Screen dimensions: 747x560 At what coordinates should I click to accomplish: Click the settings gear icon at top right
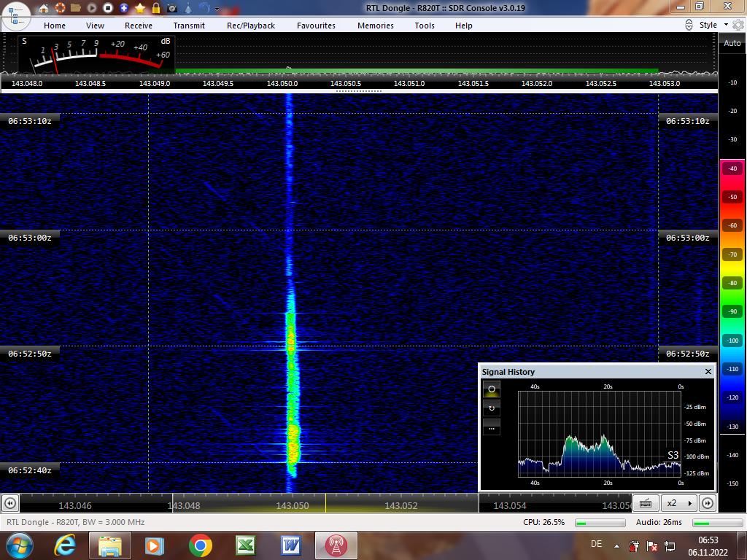point(738,25)
